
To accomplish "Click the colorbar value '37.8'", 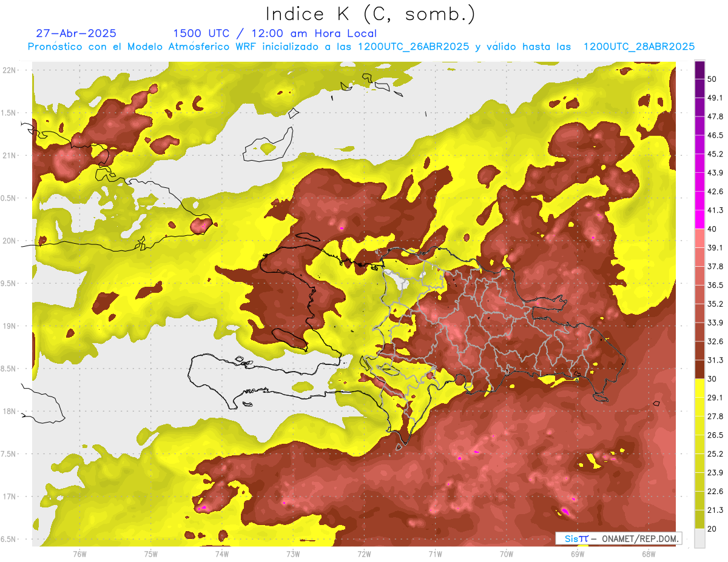I will 715,266.
